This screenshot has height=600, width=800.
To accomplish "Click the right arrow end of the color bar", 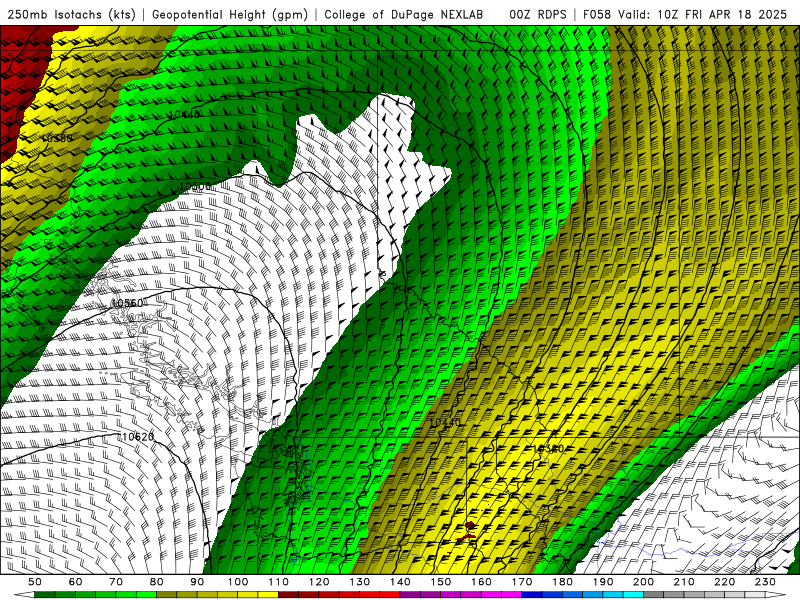I will click(777, 595).
